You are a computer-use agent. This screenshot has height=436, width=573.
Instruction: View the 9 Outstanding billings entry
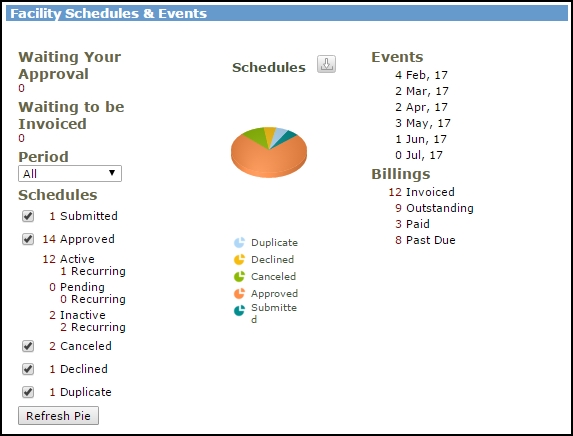point(434,208)
